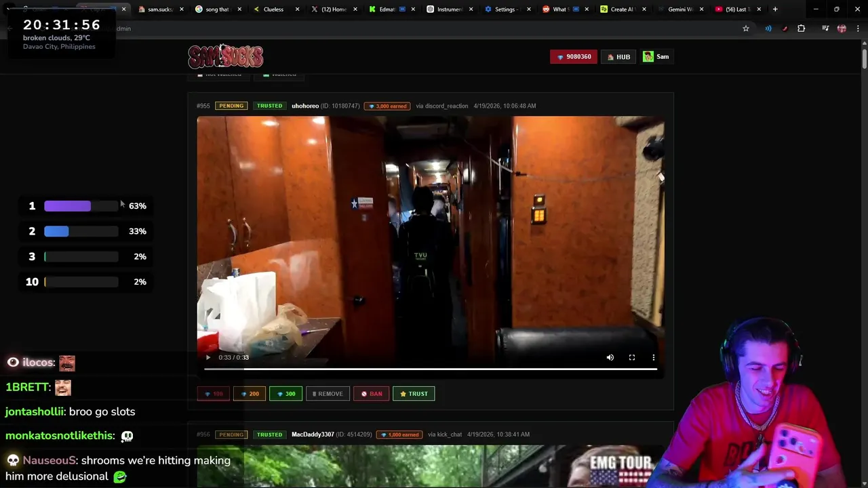Image resolution: width=868 pixels, height=488 pixels.
Task: Open the Sam profile menu
Action: tap(656, 57)
